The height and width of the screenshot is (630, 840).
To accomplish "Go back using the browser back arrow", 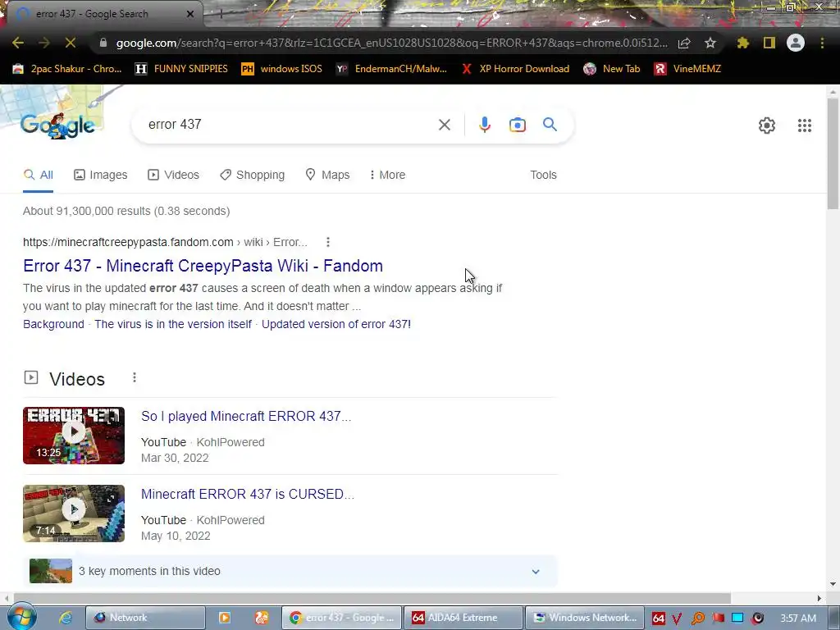I will pyautogui.click(x=18, y=43).
